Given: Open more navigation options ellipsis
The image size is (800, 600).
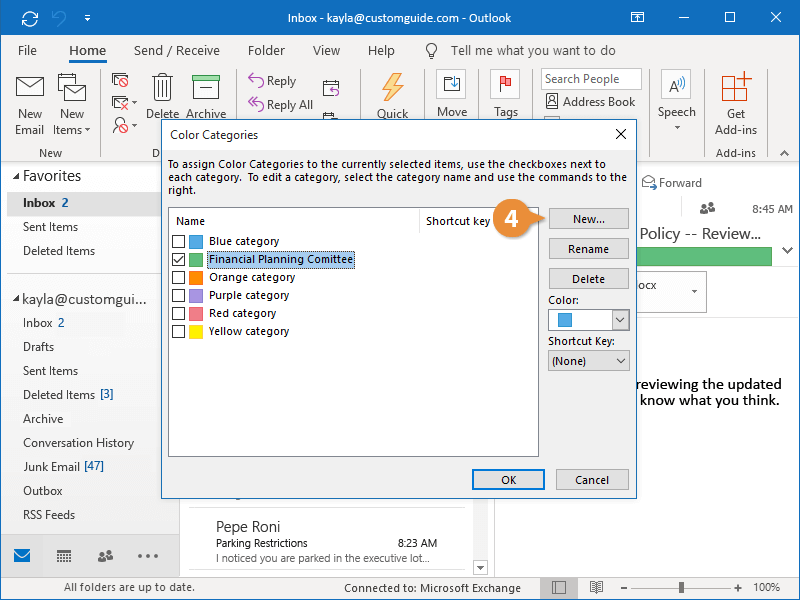Looking at the screenshot, I should tap(147, 556).
